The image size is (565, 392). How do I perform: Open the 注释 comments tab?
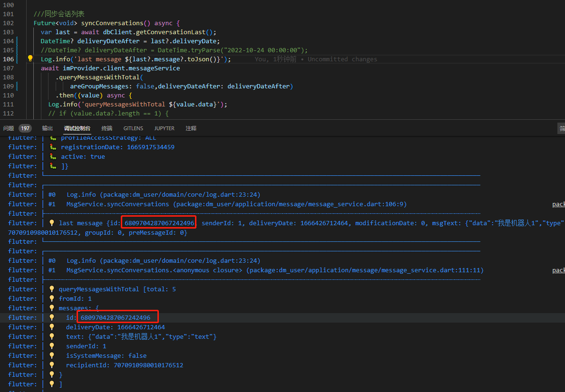tap(191, 128)
